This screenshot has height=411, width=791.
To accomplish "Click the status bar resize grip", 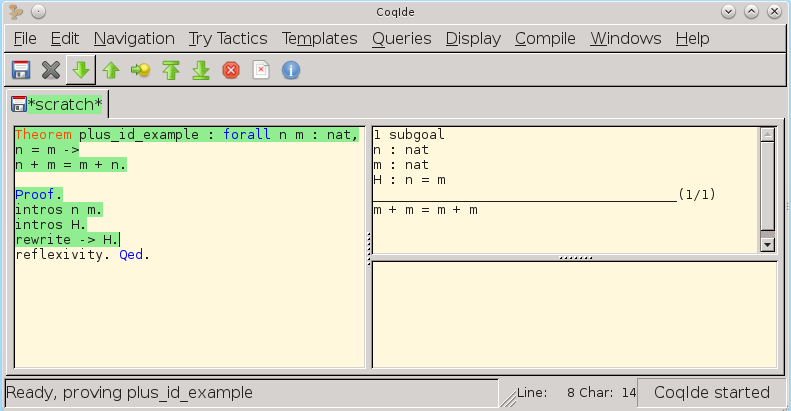I will [x=508, y=398].
